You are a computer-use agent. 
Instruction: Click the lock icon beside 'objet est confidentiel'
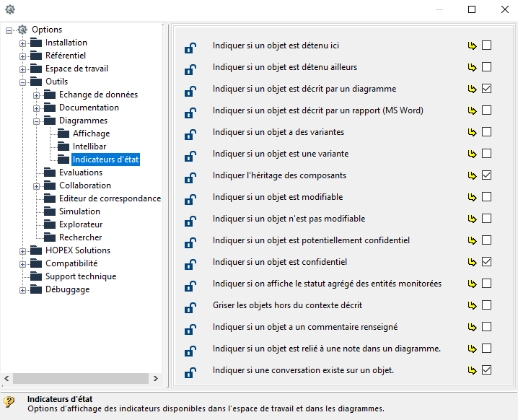(x=190, y=265)
